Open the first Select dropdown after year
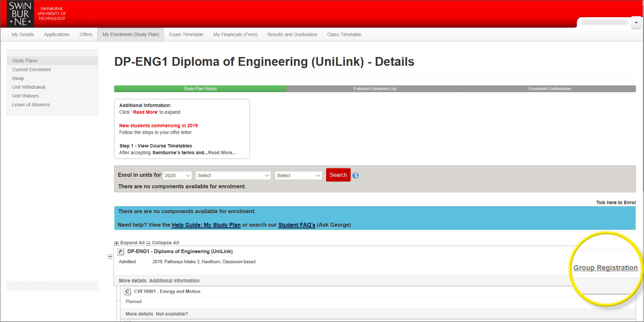The image size is (644, 322). coord(233,176)
